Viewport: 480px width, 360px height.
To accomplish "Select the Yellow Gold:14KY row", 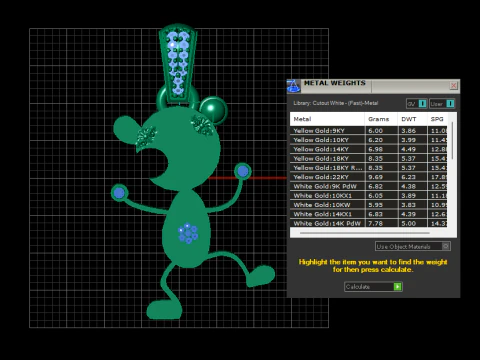I will point(368,149).
